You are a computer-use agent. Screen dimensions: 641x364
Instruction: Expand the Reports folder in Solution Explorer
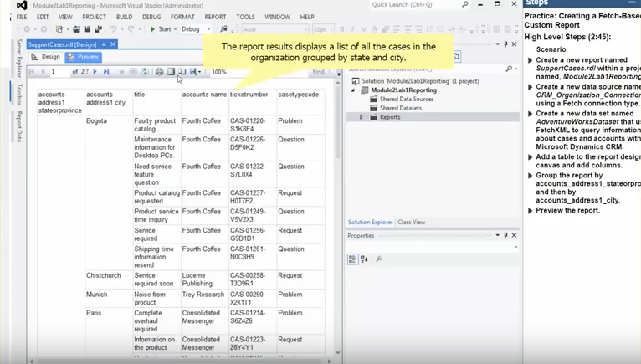361,117
